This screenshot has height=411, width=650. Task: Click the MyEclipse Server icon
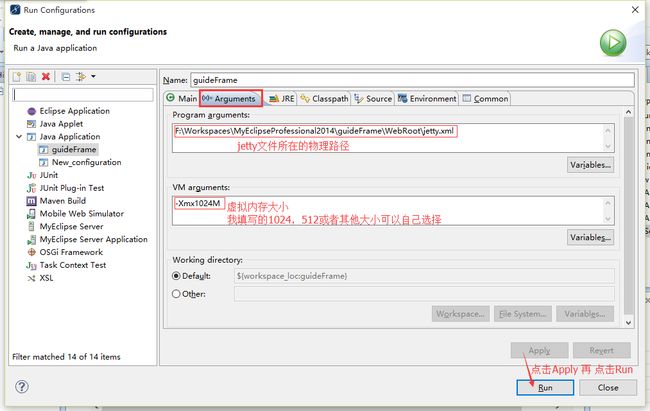click(x=32, y=227)
